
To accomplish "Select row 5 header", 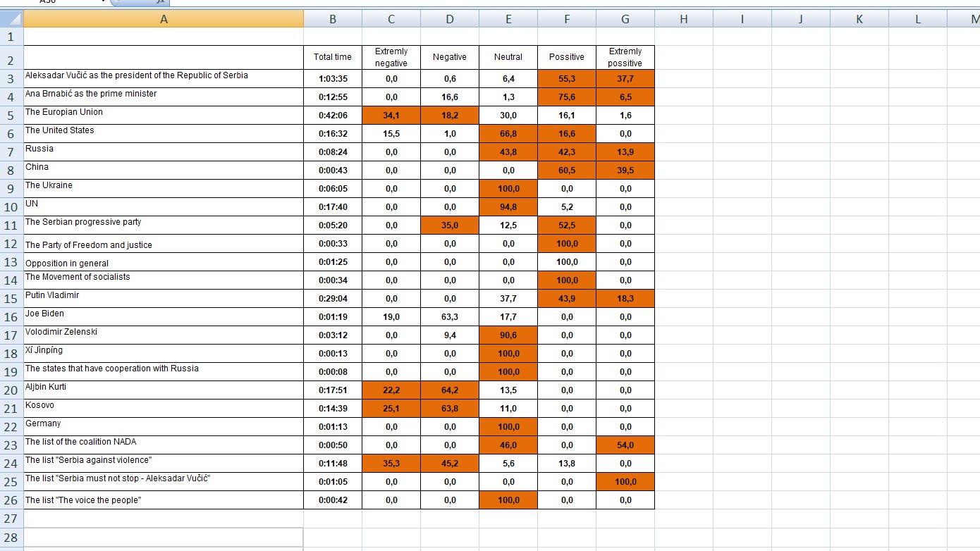I will [x=11, y=116].
